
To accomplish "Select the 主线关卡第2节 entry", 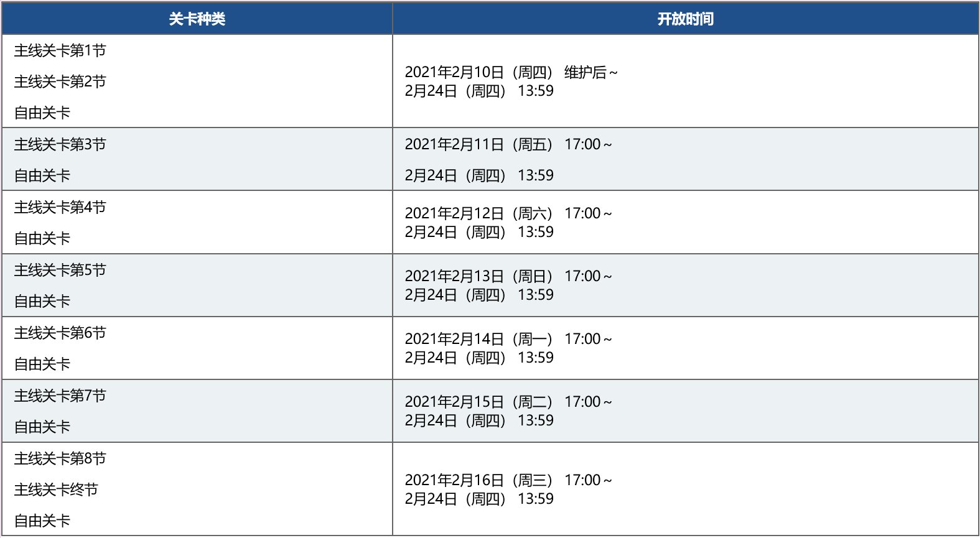I will (x=60, y=81).
